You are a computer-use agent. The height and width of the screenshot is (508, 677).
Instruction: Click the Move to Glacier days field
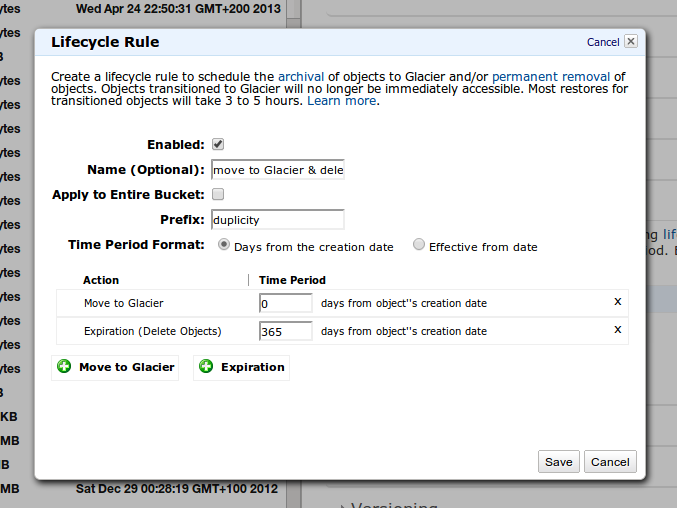[286, 303]
